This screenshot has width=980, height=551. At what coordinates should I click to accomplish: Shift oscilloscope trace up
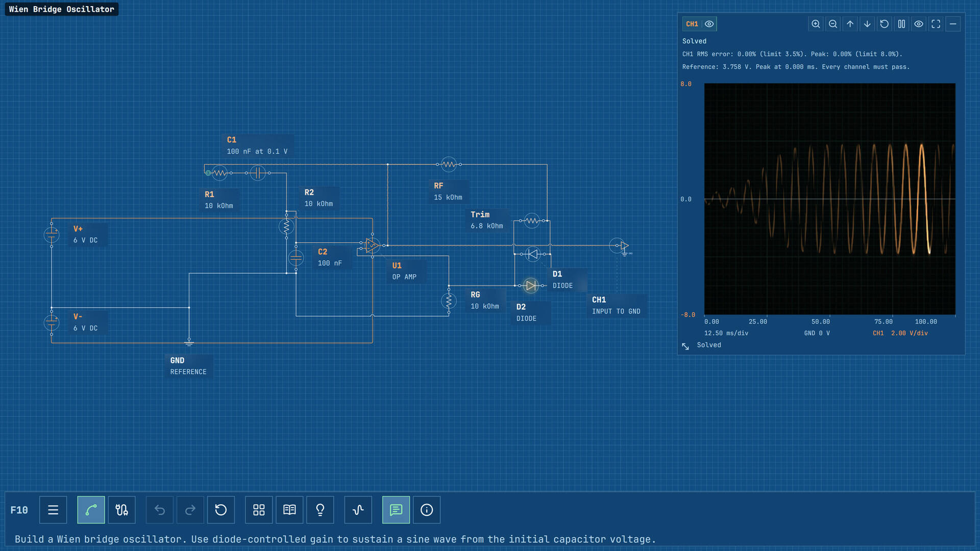point(850,24)
